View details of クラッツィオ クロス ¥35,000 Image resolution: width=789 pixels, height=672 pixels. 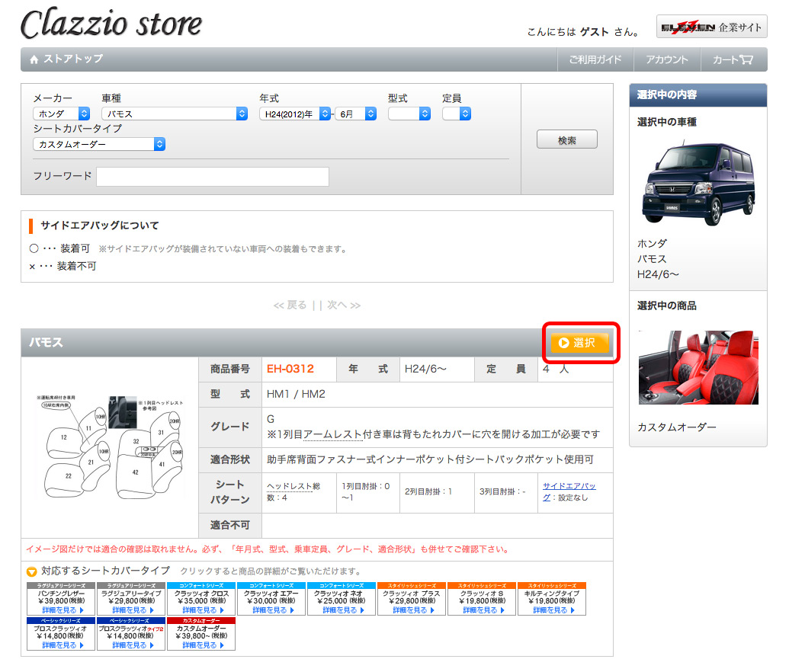click(x=201, y=599)
